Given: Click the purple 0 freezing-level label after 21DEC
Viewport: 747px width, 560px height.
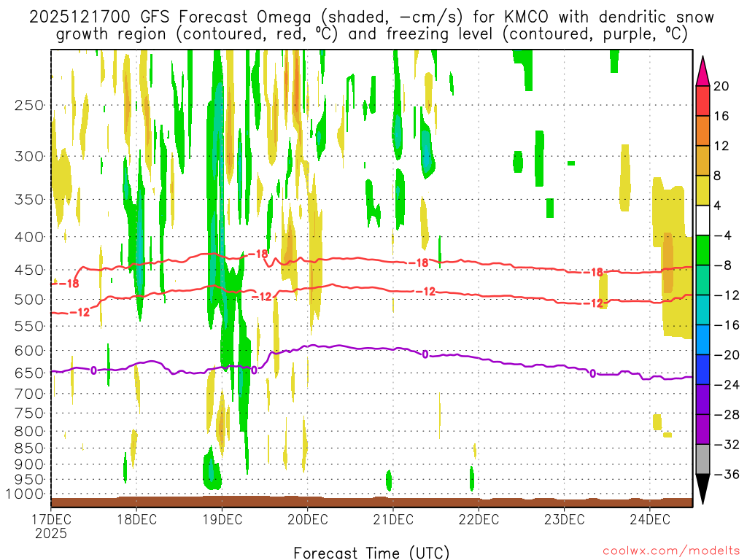Looking at the screenshot, I should (425, 354).
